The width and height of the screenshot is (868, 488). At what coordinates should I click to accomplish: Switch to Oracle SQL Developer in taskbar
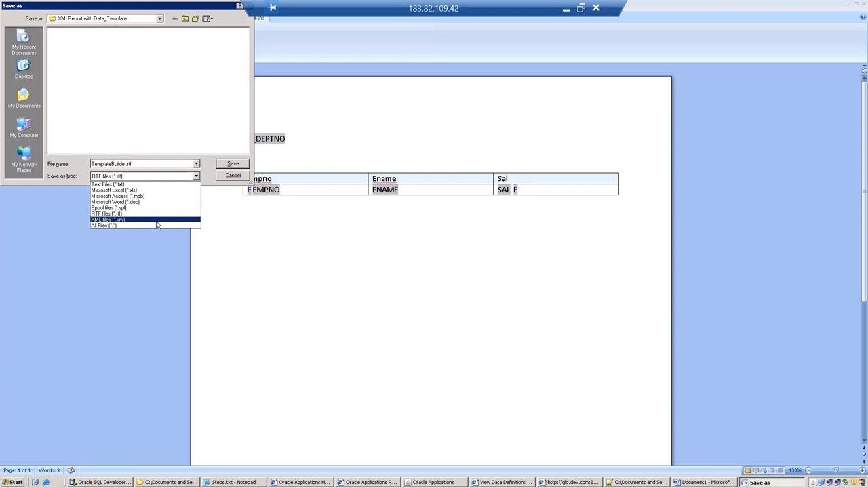pos(101,483)
